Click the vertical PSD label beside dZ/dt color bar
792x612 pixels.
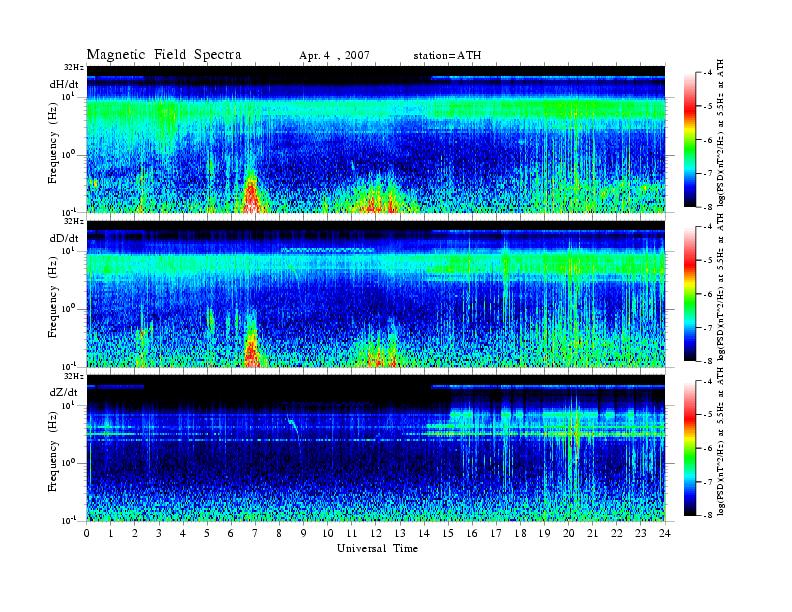pos(721,441)
